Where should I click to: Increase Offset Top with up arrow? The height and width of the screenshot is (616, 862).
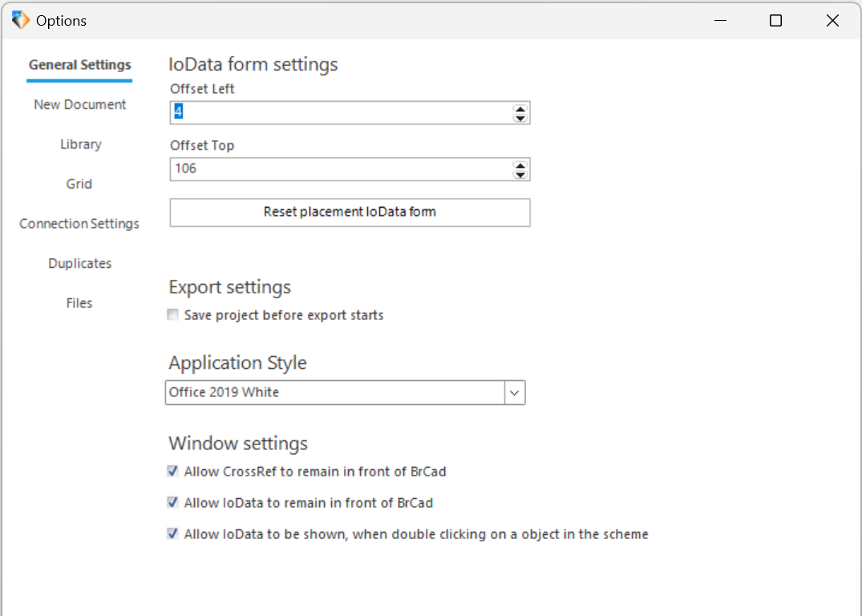tap(520, 165)
